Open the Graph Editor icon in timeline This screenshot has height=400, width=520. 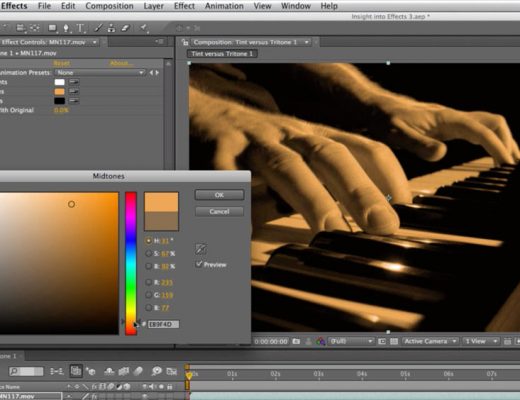172,371
